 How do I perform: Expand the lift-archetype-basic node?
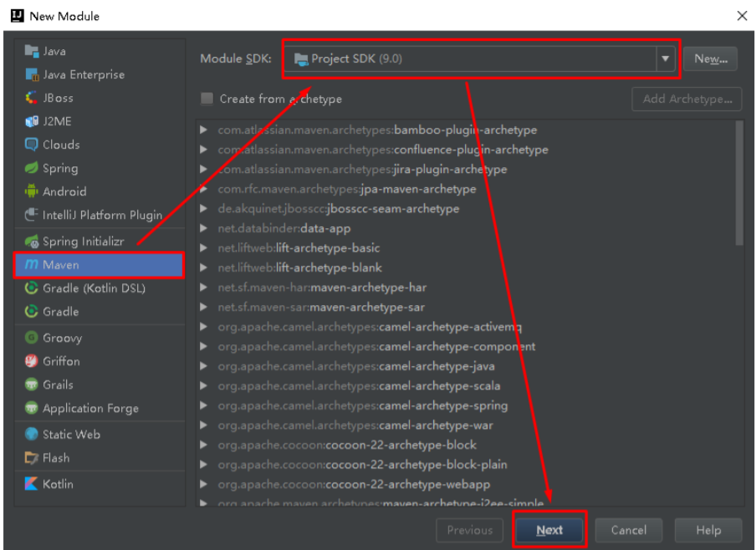click(x=204, y=248)
